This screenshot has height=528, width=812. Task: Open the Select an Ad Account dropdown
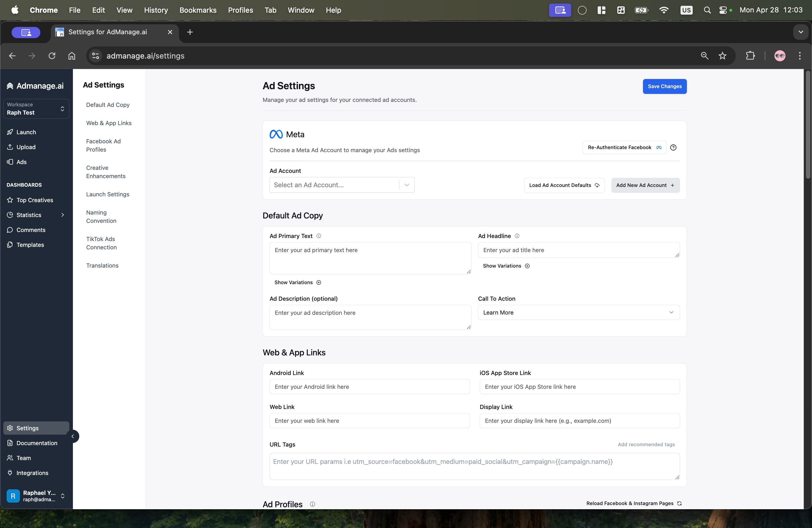pyautogui.click(x=342, y=185)
